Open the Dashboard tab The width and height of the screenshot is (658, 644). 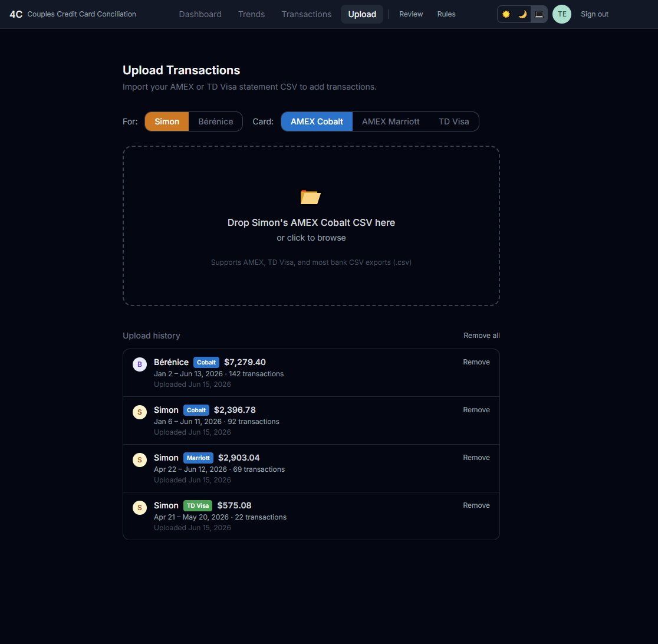tap(200, 14)
